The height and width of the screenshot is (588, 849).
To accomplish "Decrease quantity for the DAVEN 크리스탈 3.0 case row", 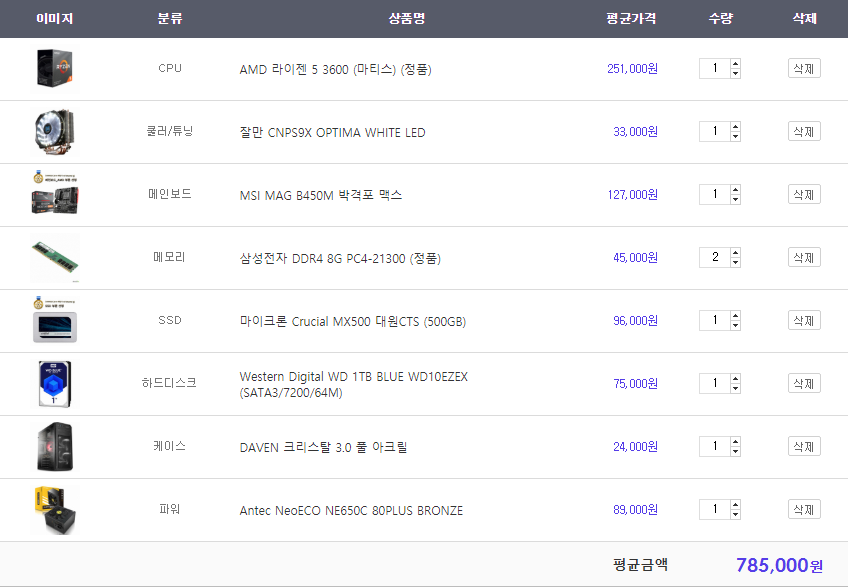I will pos(735,451).
